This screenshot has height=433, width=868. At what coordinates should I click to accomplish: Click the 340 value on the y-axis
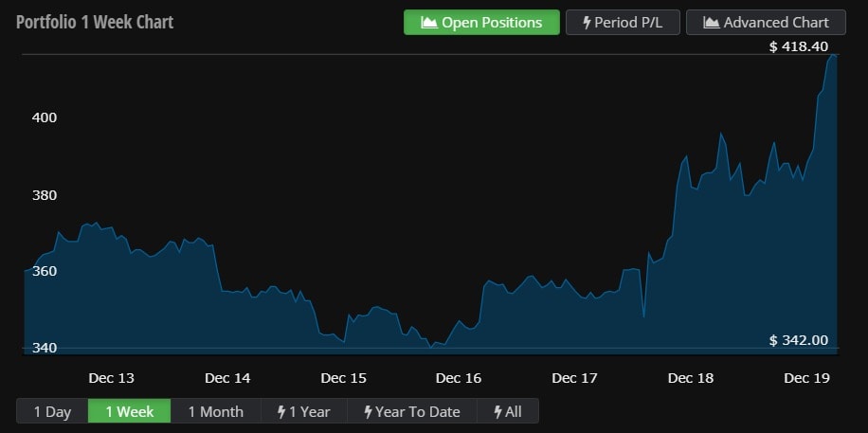45,348
